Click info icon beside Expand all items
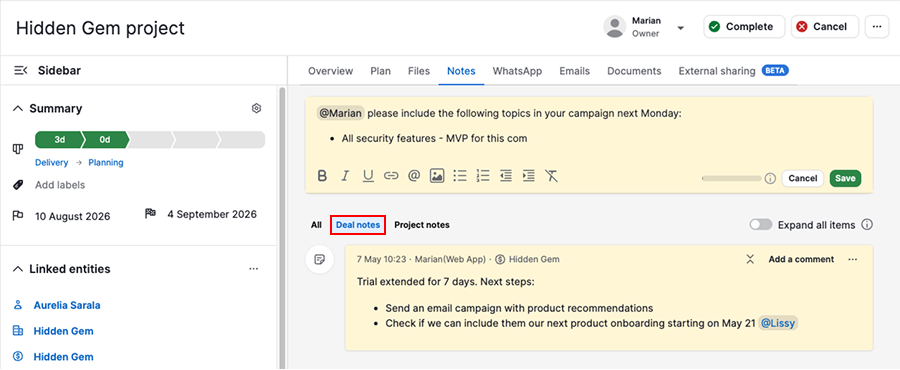Screen dimensions: 900x370 (x=867, y=224)
